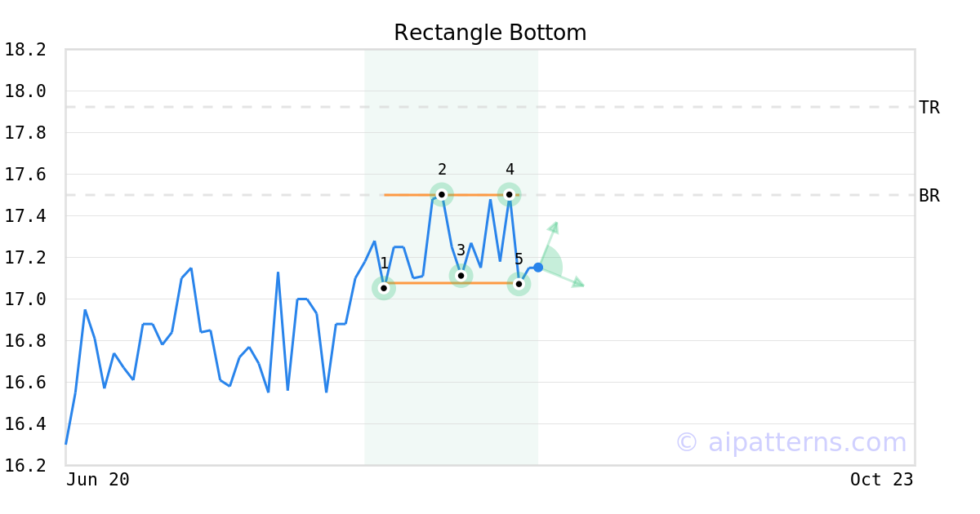Screen dimensions: 980x514
Task: Click pattern point marker 1
Action: [384, 288]
